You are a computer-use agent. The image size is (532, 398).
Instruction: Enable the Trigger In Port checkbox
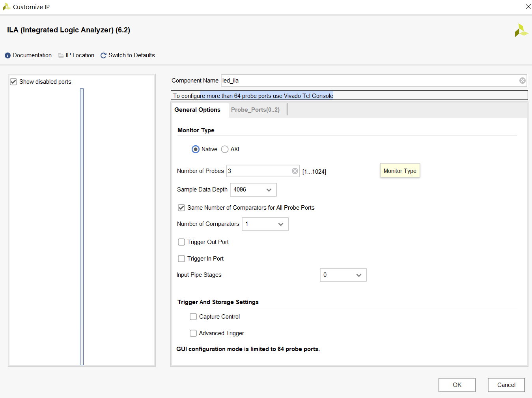(x=181, y=259)
